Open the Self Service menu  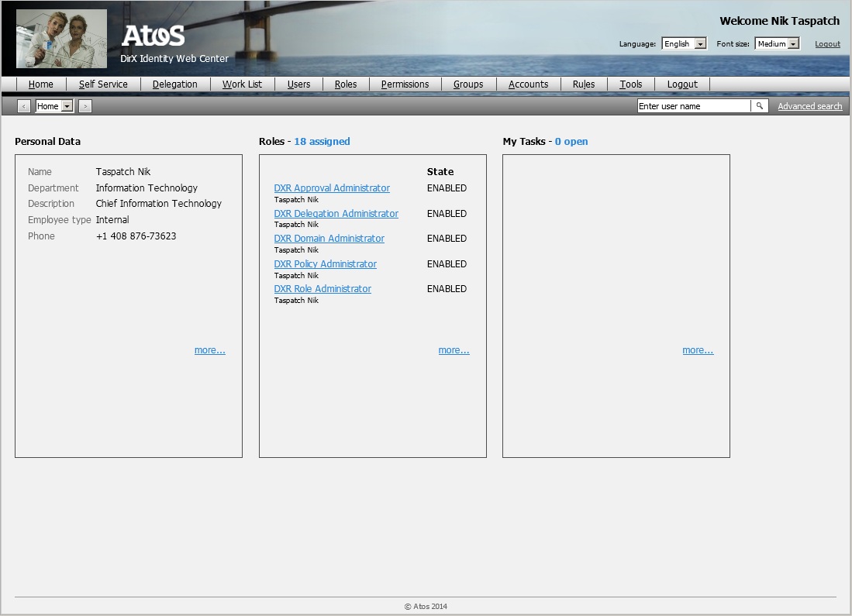click(104, 84)
